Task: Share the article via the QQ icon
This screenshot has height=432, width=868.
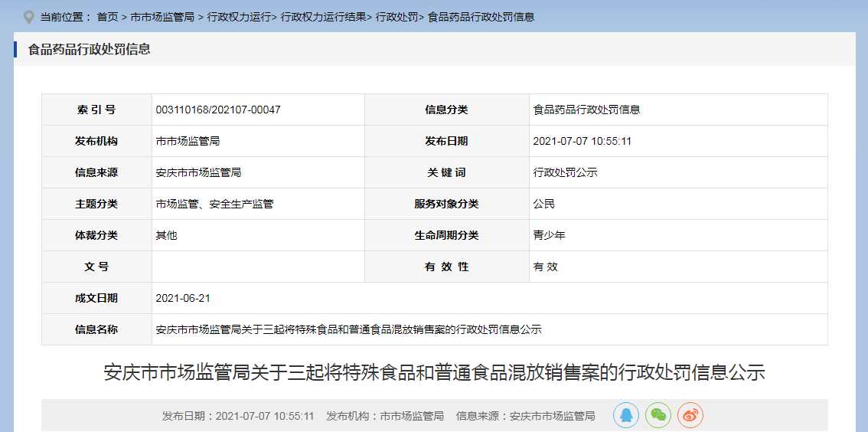Action: click(x=626, y=415)
